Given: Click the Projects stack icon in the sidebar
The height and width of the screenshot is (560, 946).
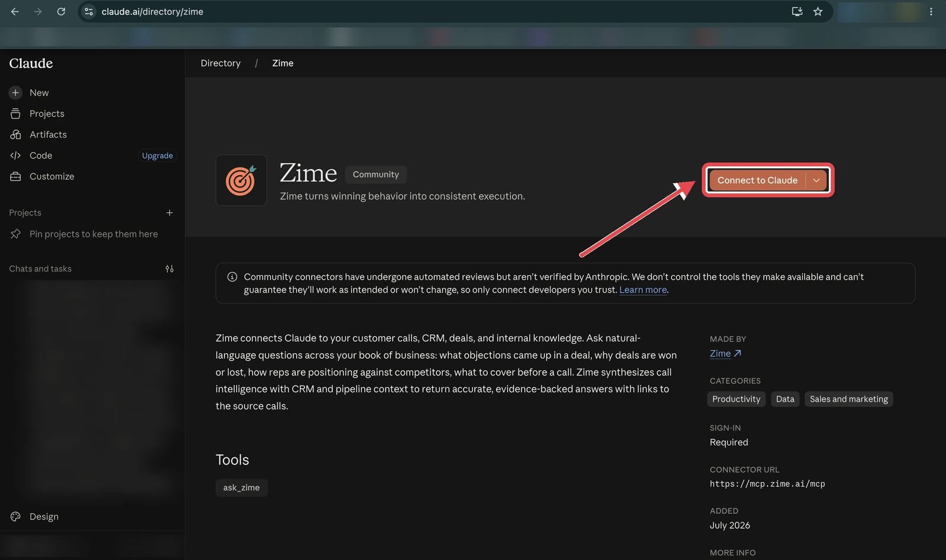Looking at the screenshot, I should point(15,114).
